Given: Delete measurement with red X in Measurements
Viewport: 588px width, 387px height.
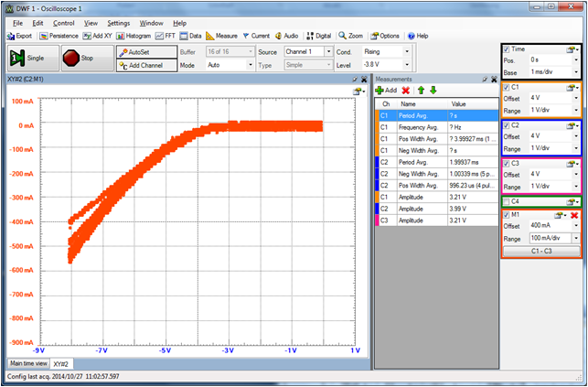Looking at the screenshot, I should point(405,91).
